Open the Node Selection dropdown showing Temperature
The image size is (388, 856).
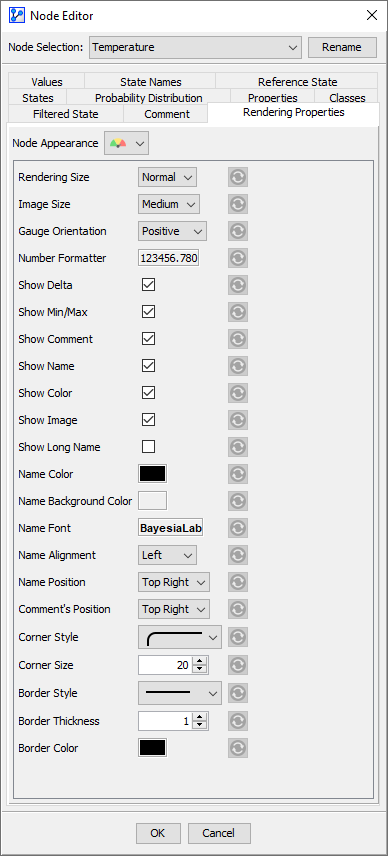(195, 47)
